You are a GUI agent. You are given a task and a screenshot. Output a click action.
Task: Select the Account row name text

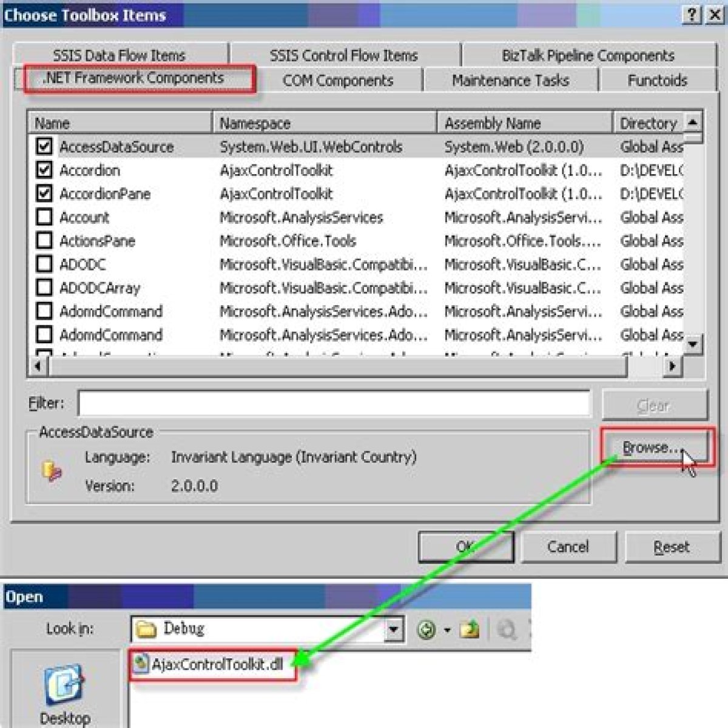(x=84, y=217)
